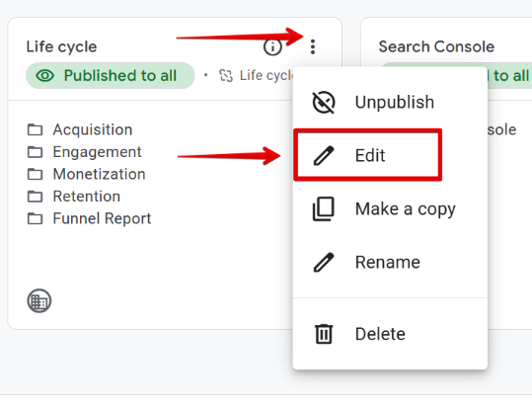Click the pencil icon beside Edit
The height and width of the screenshot is (403, 532).
pos(324,155)
